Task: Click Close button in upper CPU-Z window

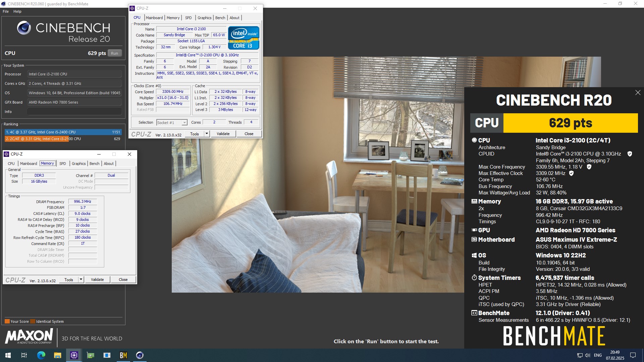Action: click(x=249, y=134)
